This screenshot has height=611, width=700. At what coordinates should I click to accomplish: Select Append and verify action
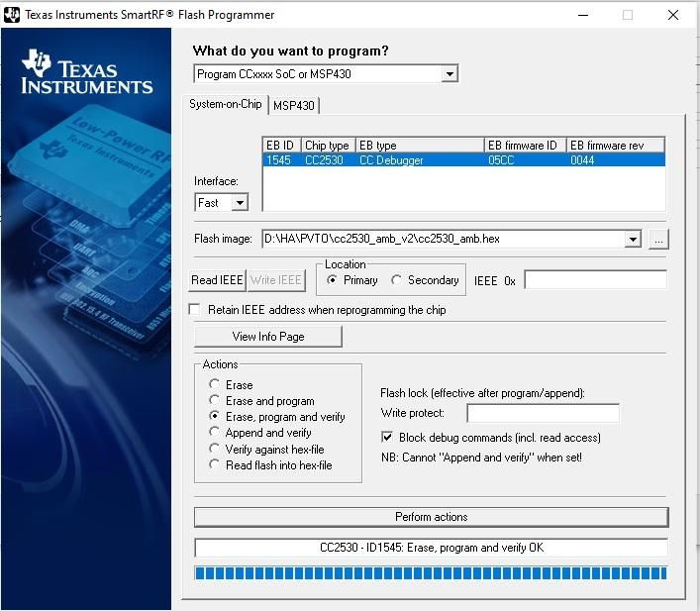pyautogui.click(x=214, y=432)
